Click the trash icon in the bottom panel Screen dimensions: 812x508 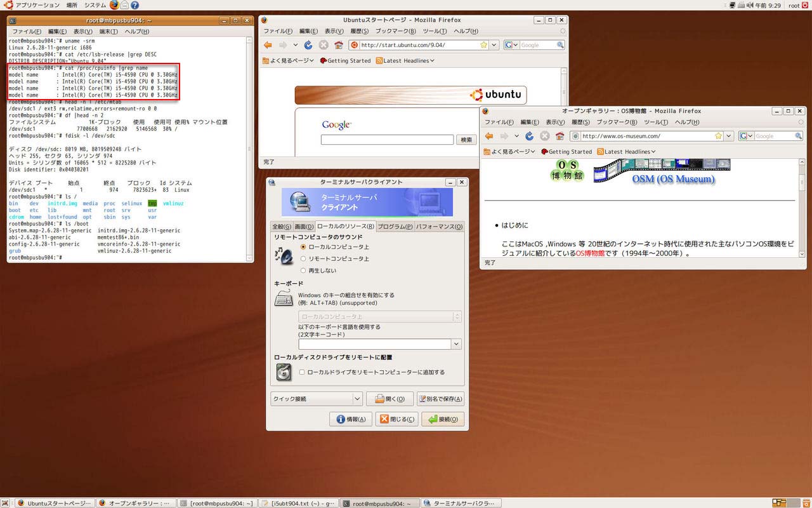click(805, 503)
